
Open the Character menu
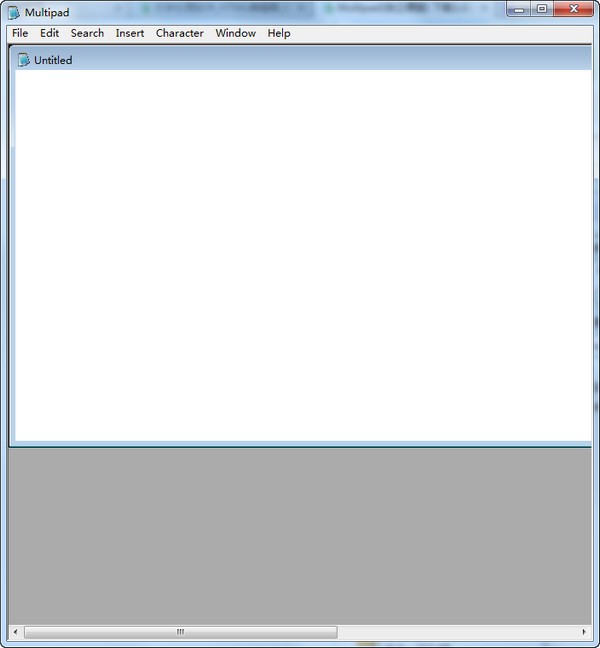180,33
